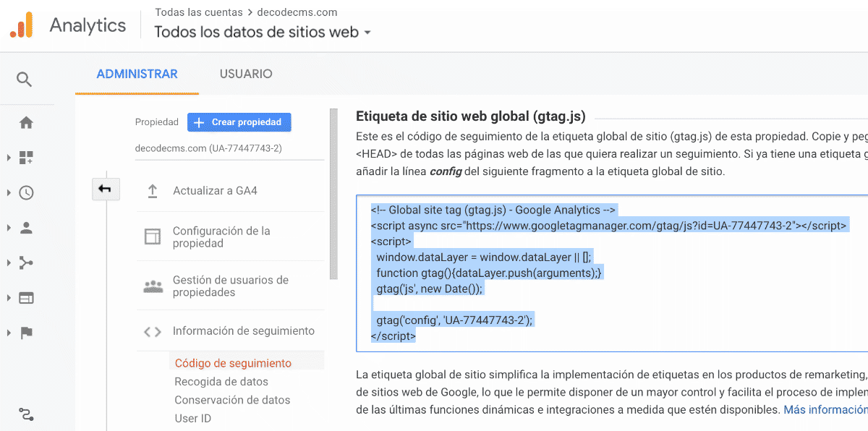The image size is (868, 431).
Task: Click the 'Crear propiedad' button
Action: 239,122
